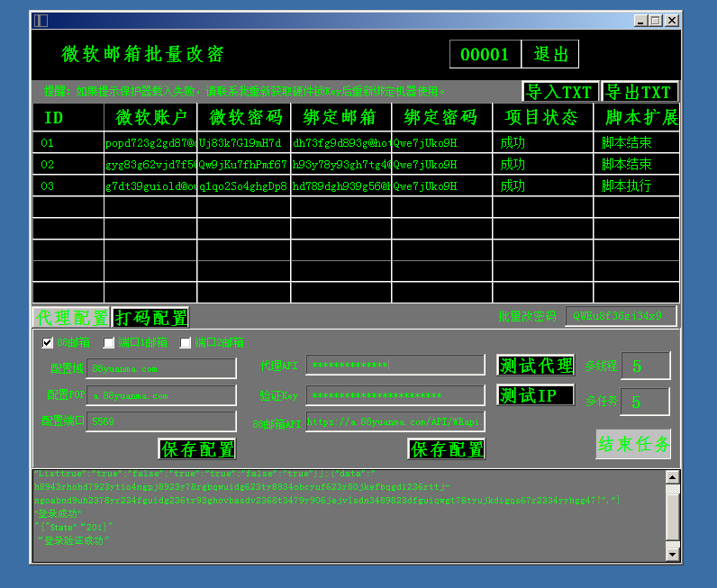Click the log scrollbar up arrow
The height and width of the screenshot is (588, 717).
(x=672, y=477)
